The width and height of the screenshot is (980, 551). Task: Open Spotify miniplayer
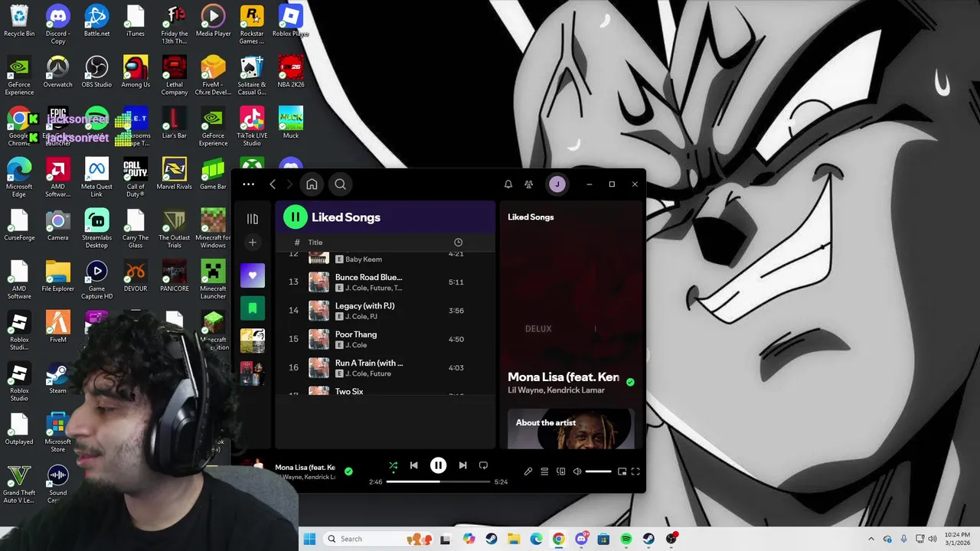[622, 471]
